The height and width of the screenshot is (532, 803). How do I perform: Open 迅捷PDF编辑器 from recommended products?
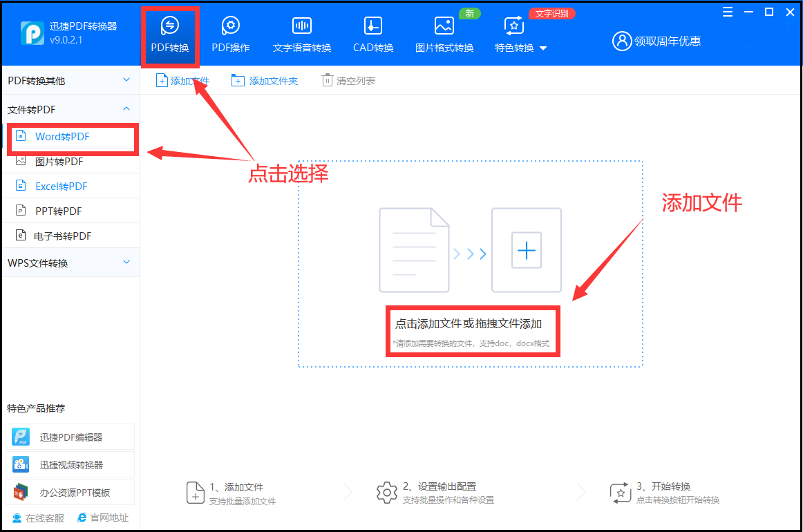(69, 436)
